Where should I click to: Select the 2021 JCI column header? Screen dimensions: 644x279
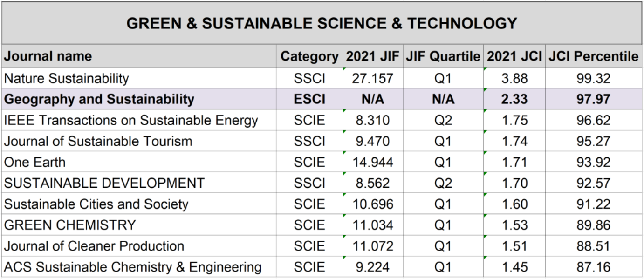[514, 56]
